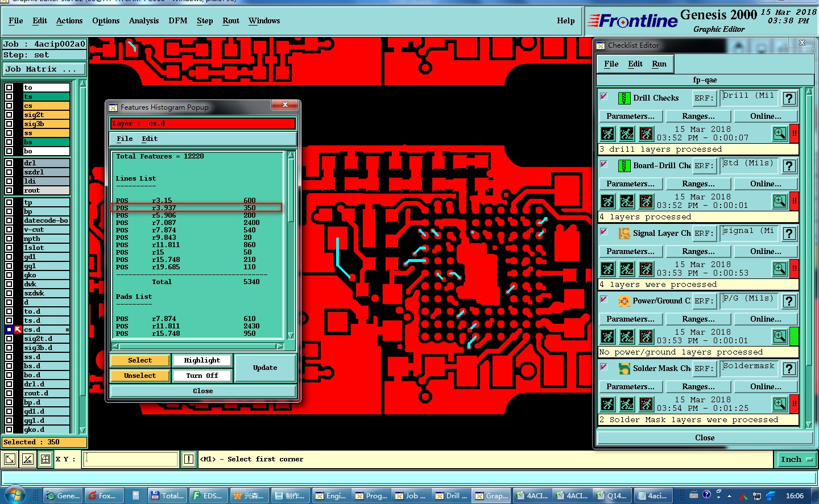The image size is (819, 504).
Task: Click the red status indicator for Drill Checks
Action: (795, 134)
